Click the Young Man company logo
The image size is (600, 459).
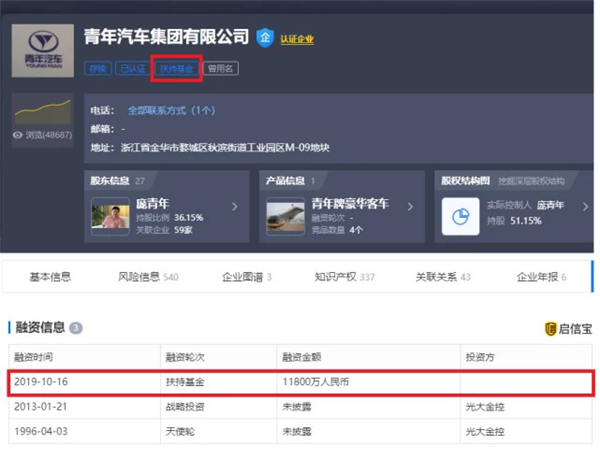(42, 50)
